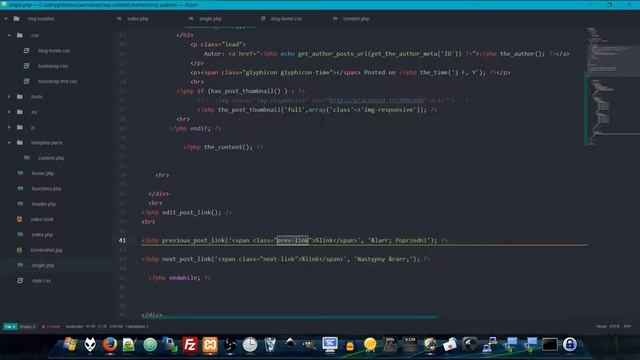The image size is (640, 360).
Task: Open index.html in the tree view
Action: coord(42,219)
